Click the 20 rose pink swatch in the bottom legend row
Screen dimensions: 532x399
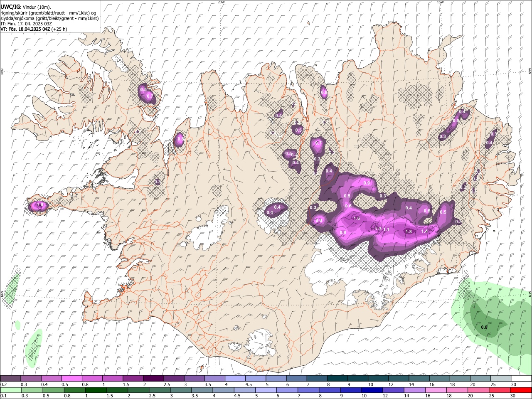[x=478, y=390]
